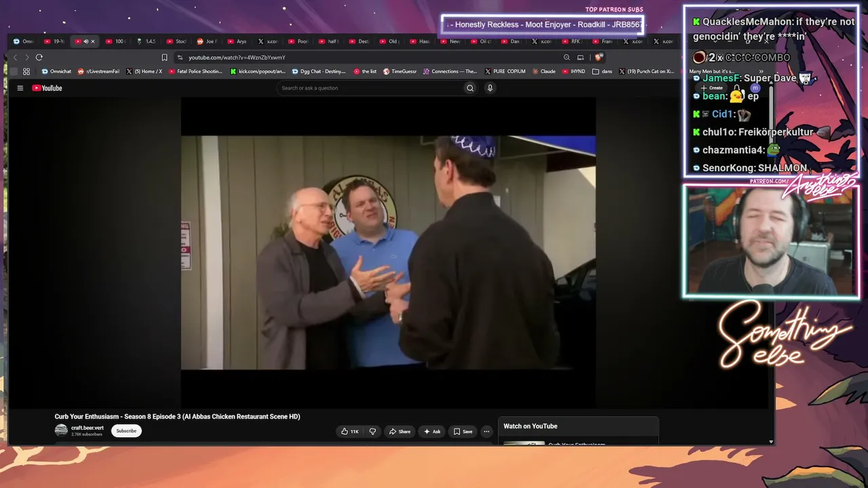Switch to the Stoc... browser tab
This screenshot has height=488, width=868.
pyautogui.click(x=178, y=41)
